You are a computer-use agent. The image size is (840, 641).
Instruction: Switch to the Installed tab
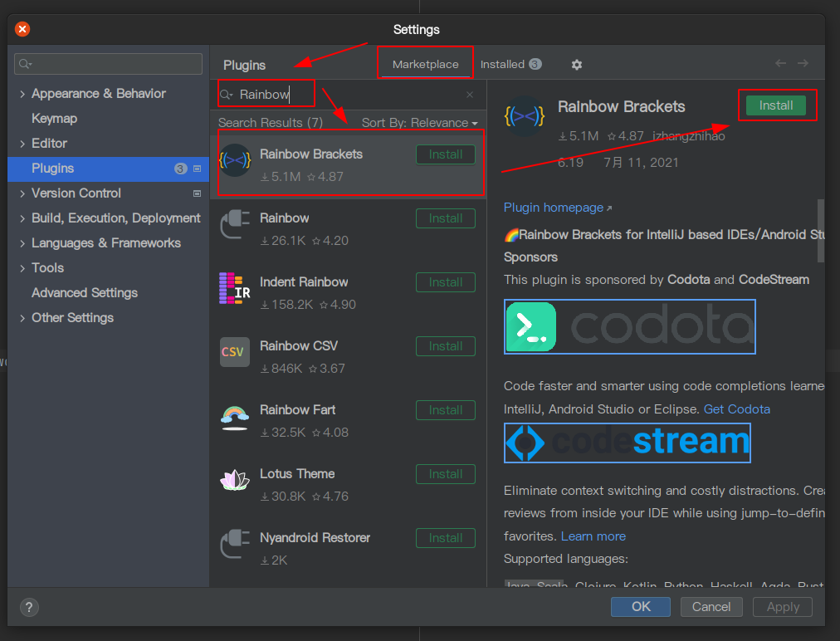point(510,64)
